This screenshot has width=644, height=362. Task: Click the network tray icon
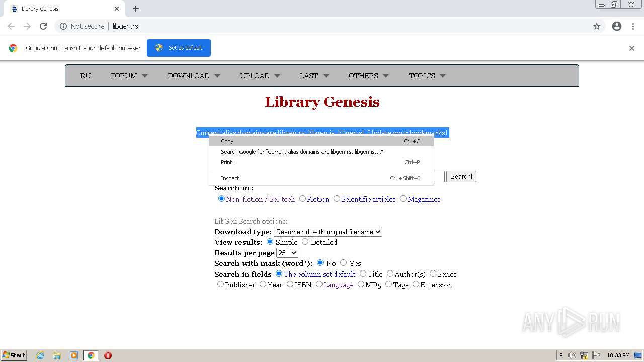[584, 355]
